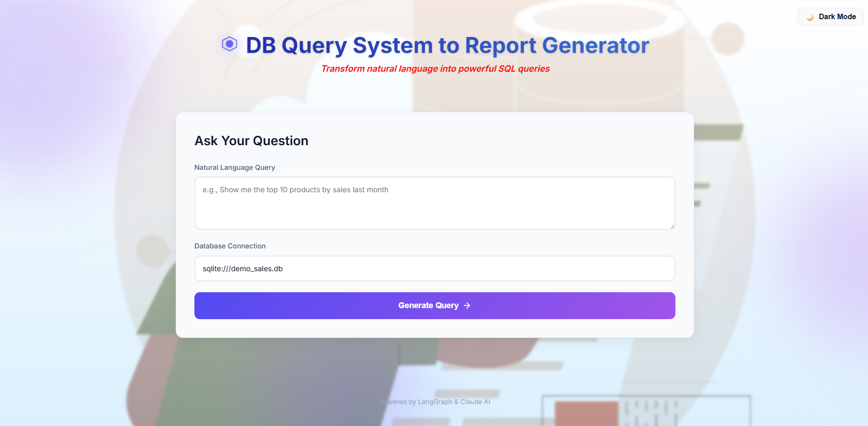Click the red subtitle about SQL queries
This screenshot has height=426, width=868.
click(435, 69)
